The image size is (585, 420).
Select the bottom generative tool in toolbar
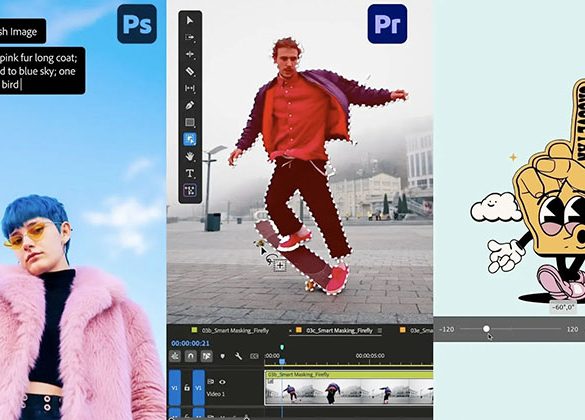click(x=190, y=190)
